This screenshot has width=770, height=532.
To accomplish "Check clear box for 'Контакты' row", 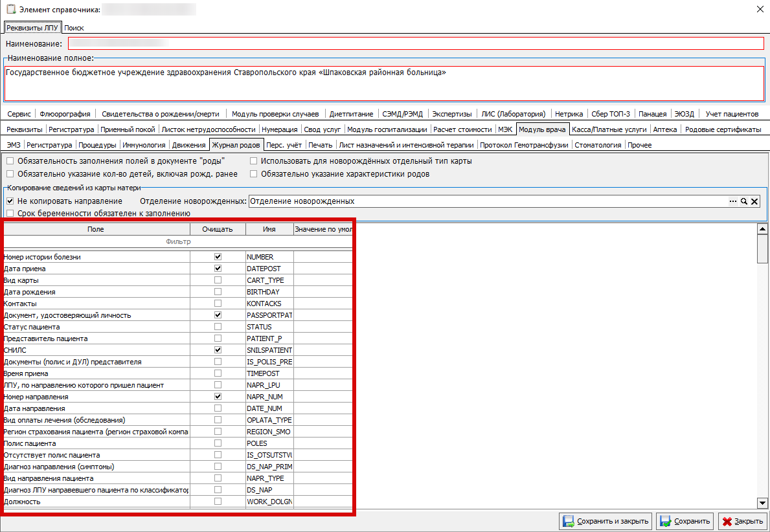I will coord(218,304).
